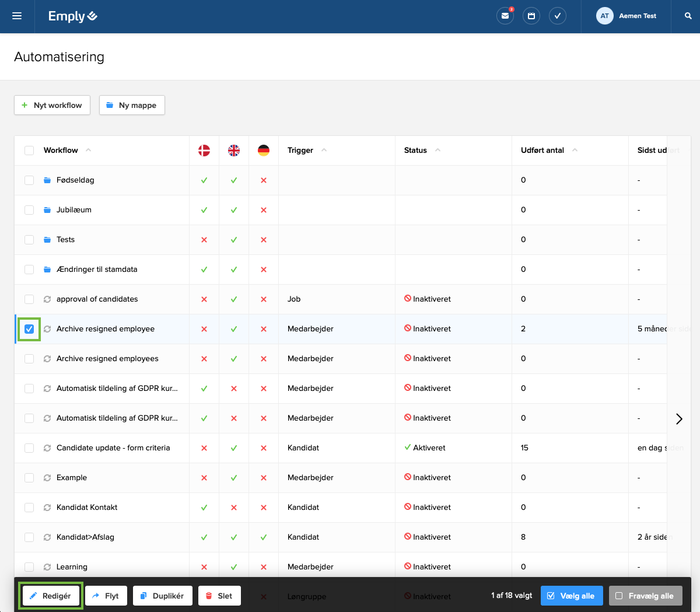The height and width of the screenshot is (612, 700).
Task: Click the German flag column header
Action: click(x=264, y=150)
